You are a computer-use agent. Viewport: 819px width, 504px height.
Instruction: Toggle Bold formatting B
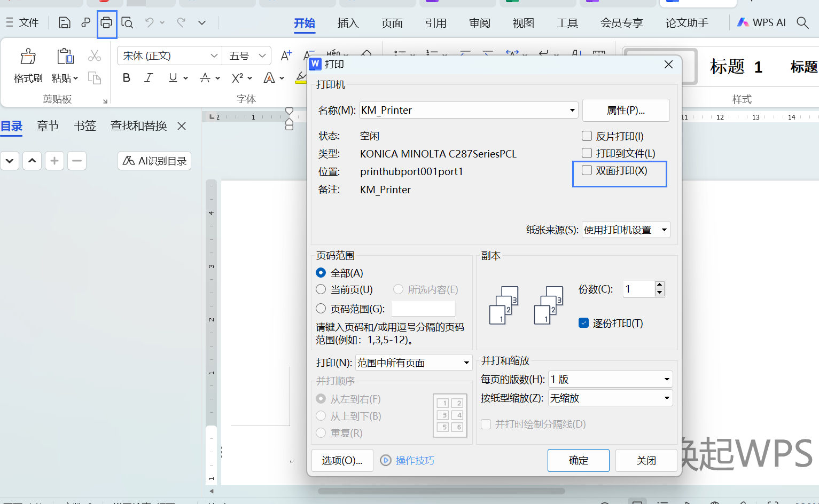click(127, 78)
